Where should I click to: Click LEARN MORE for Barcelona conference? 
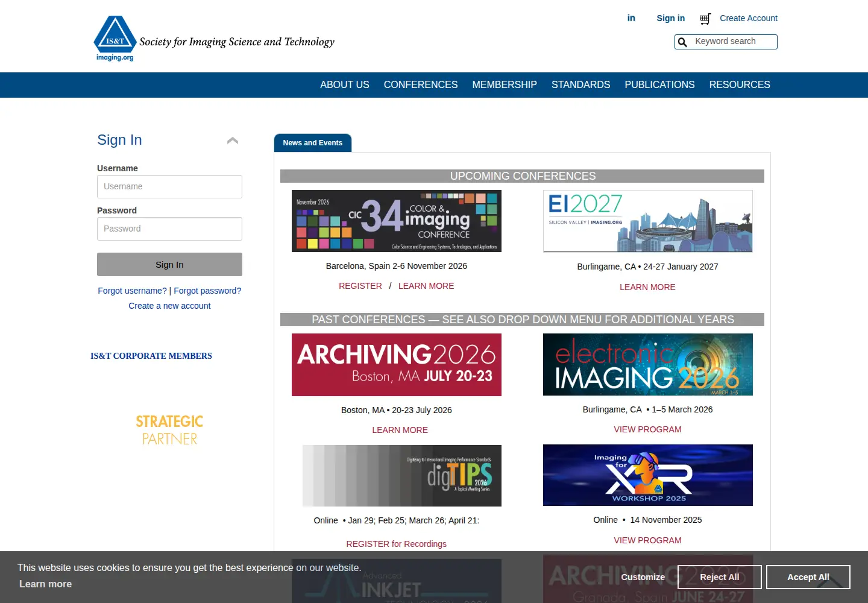click(x=426, y=286)
